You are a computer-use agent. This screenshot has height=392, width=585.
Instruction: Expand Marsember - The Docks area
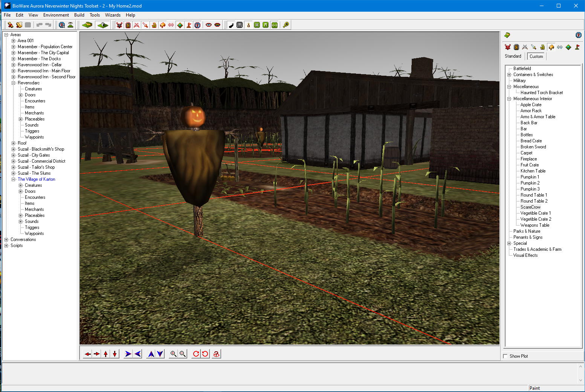coord(14,59)
